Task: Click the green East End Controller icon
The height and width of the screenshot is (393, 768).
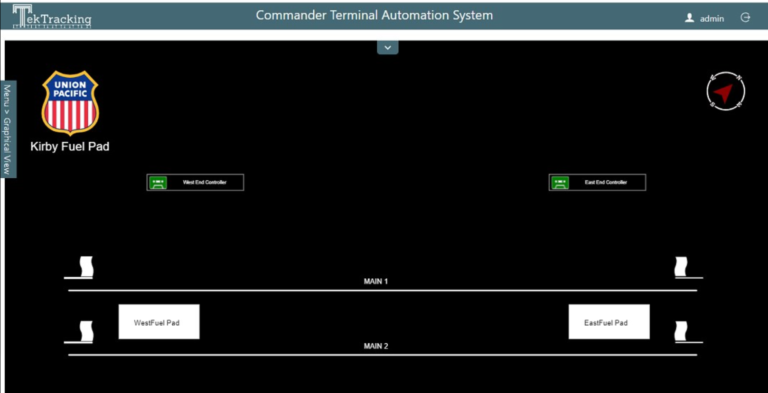Action: 560,183
